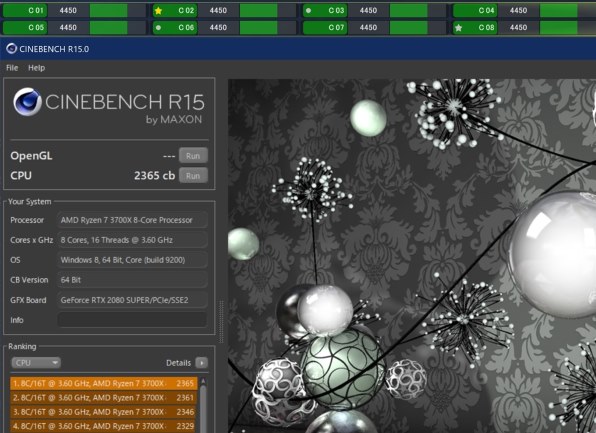The width and height of the screenshot is (596, 433).
Task: Click the Processor field showing AMD Ryzen 7 3700X
Action: click(132, 220)
